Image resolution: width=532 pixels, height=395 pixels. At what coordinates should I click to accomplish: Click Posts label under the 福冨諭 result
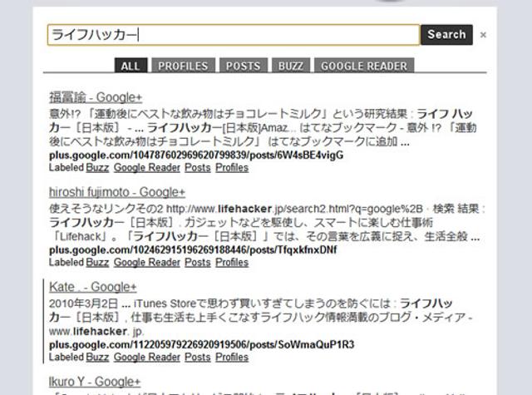pos(198,168)
